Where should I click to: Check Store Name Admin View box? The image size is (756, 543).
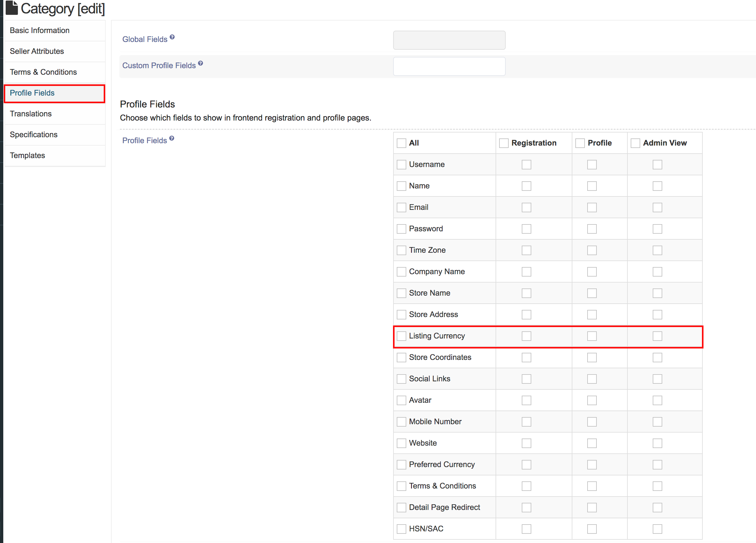[x=657, y=293]
